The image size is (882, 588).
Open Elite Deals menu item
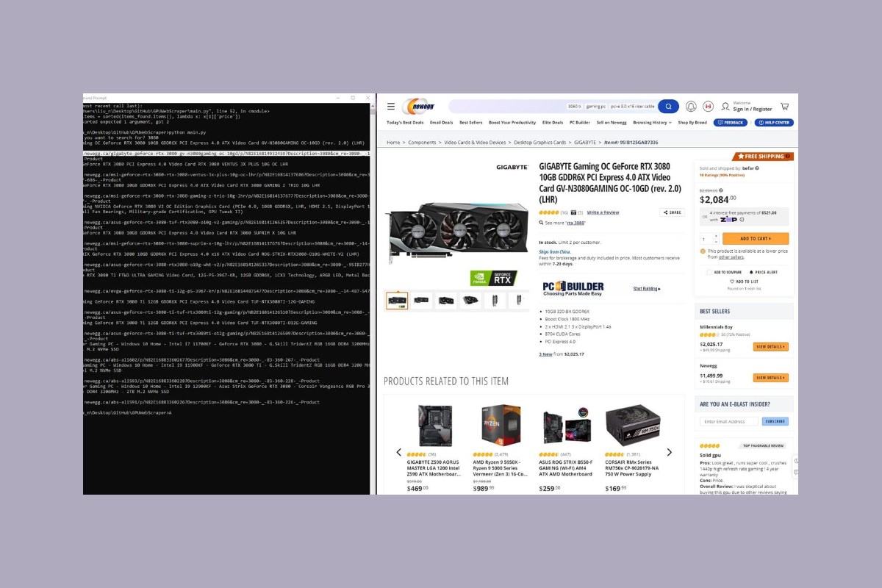[553, 123]
